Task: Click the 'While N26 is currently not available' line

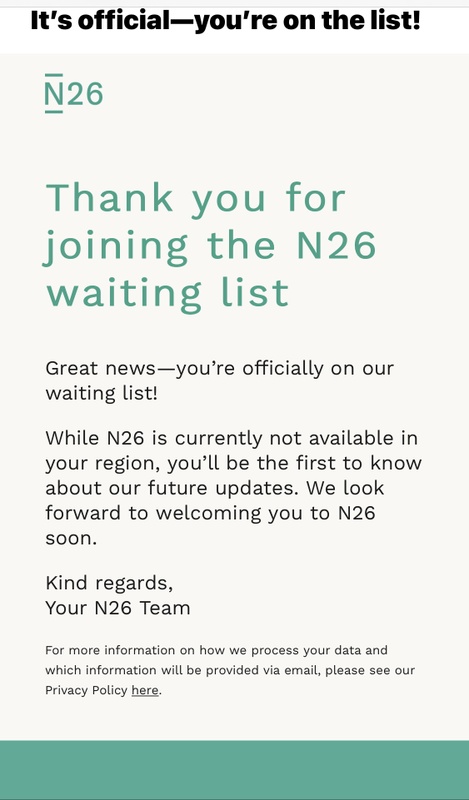Action: [x=232, y=438]
